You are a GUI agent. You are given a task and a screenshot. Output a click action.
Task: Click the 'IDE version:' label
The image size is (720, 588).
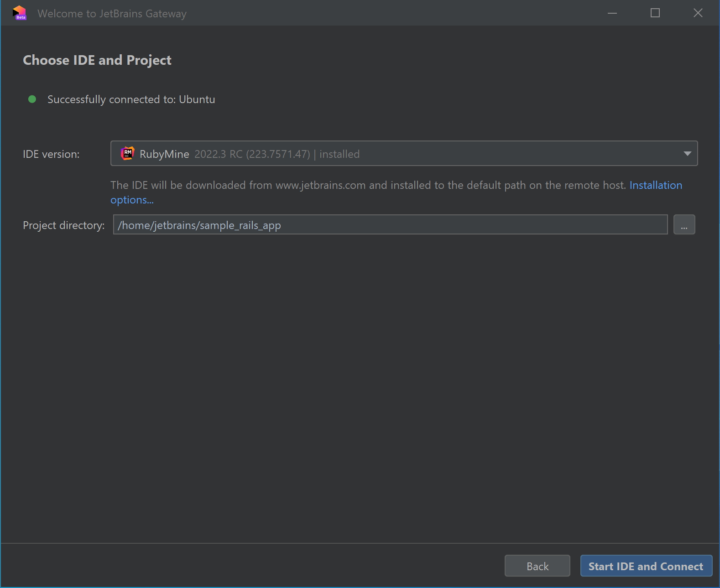(51, 154)
